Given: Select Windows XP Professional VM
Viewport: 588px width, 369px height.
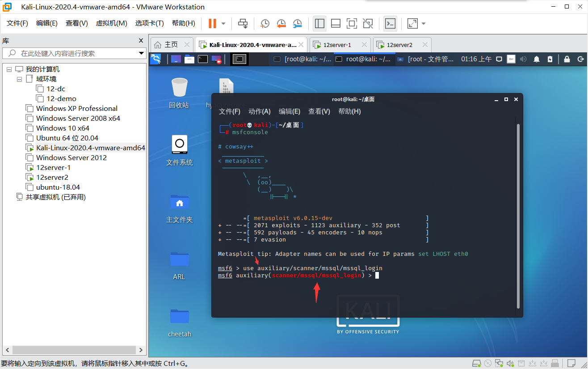Looking at the screenshot, I should click(76, 109).
